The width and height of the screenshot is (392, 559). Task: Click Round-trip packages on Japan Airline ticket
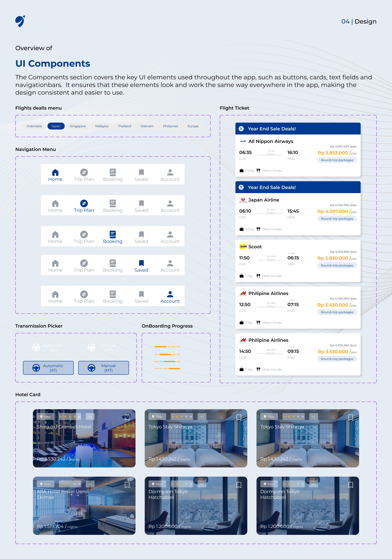(337, 219)
